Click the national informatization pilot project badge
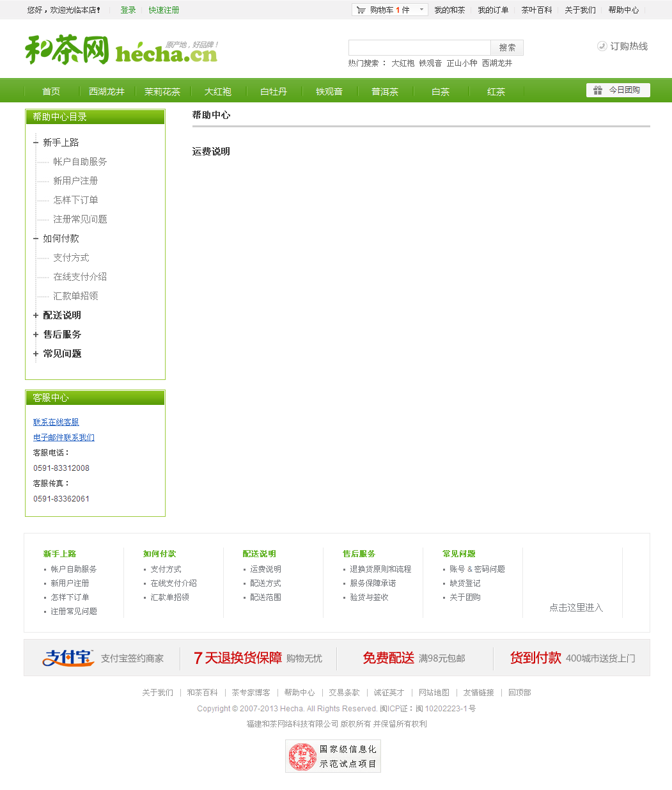Viewport: 672px width, 790px height. click(x=332, y=756)
